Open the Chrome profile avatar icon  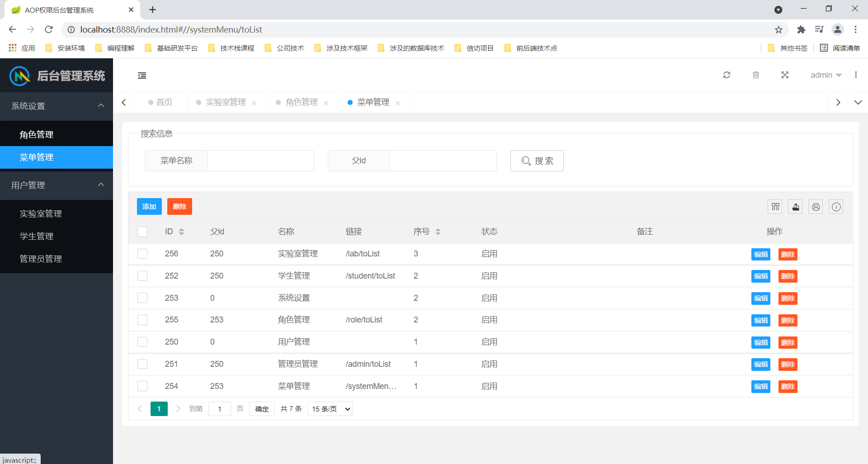click(x=837, y=29)
